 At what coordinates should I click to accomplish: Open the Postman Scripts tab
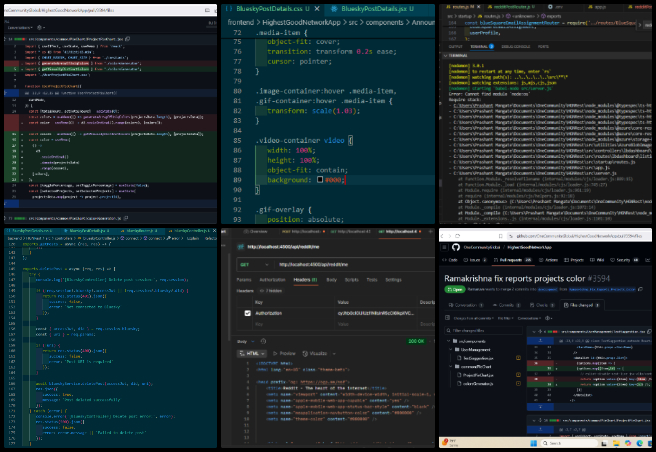tap(351, 280)
